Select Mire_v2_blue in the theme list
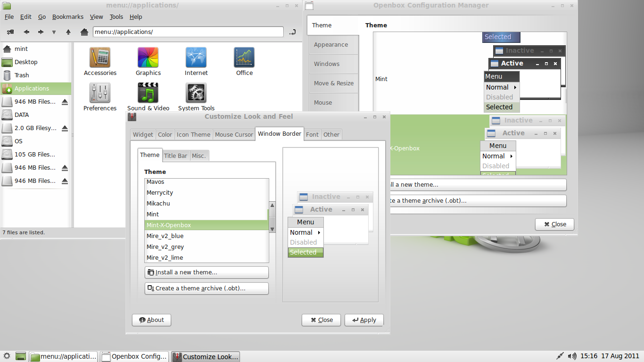 165,236
